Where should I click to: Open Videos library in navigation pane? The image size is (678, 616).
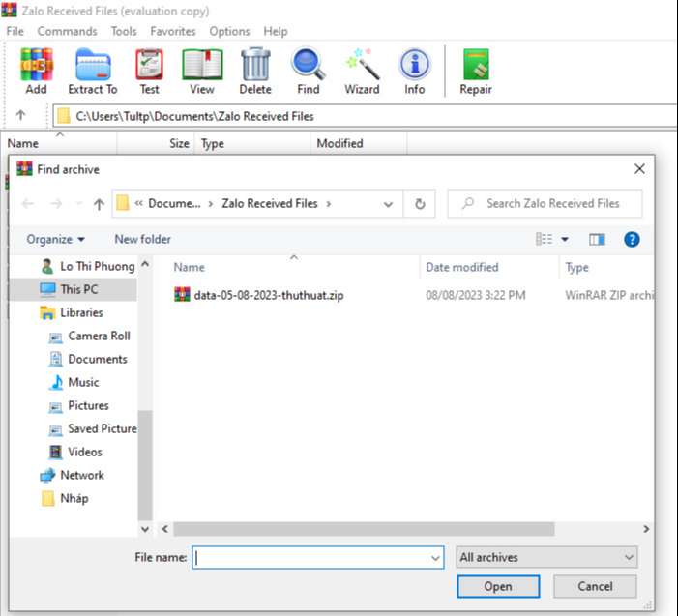click(75, 453)
